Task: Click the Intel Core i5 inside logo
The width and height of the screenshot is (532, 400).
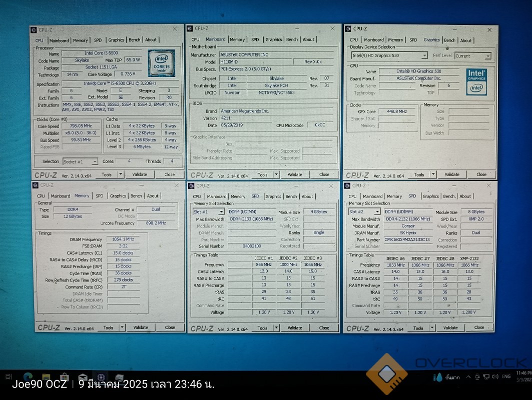Action: coord(162,63)
